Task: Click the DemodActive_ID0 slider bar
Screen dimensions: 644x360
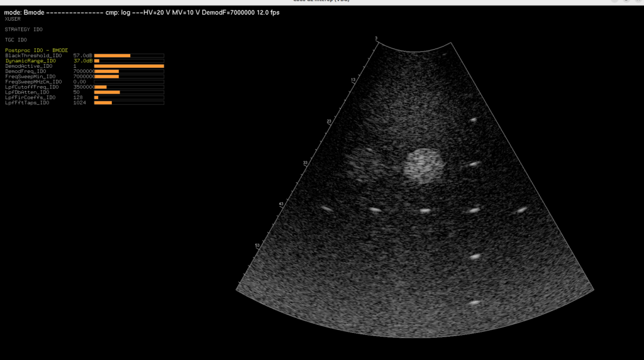Action: coord(129,66)
